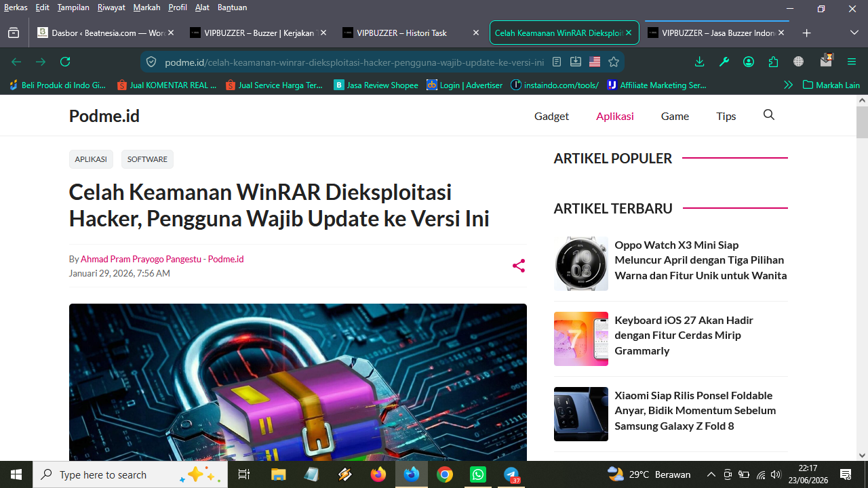Viewport: 868px width, 488px height.
Task: Open the Berkas menu
Action: tap(16, 7)
